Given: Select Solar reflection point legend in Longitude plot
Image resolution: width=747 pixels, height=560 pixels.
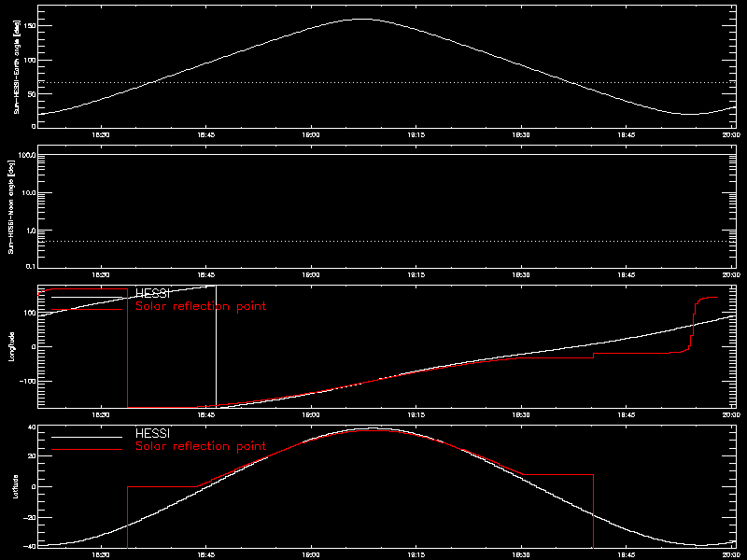Looking at the screenshot, I should pyautogui.click(x=201, y=306).
